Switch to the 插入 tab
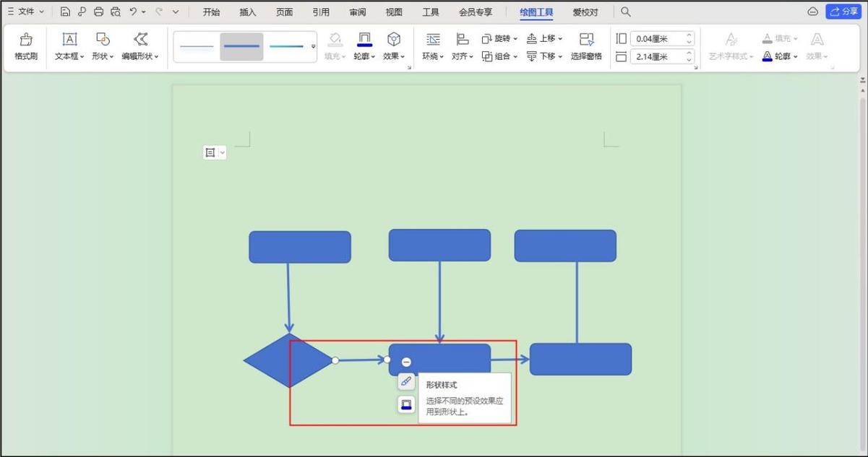The width and height of the screenshot is (868, 457). [248, 12]
